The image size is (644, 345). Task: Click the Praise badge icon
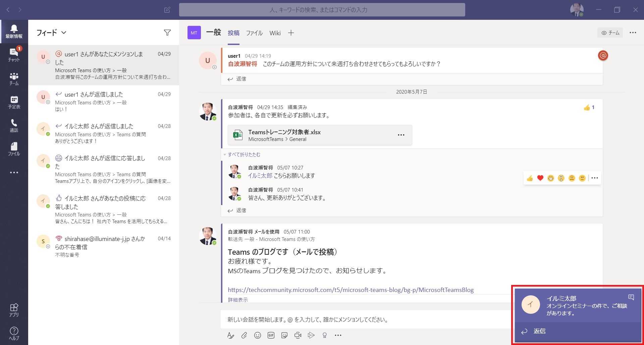point(325,335)
